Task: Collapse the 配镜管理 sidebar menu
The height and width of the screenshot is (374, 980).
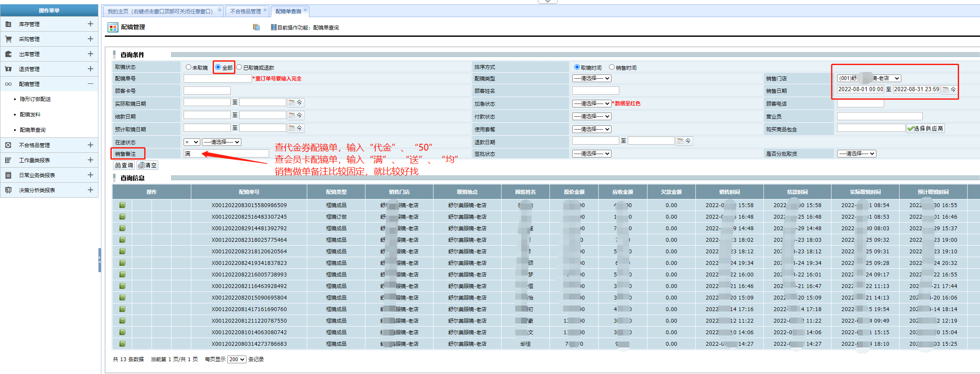Action: pyautogui.click(x=90, y=84)
